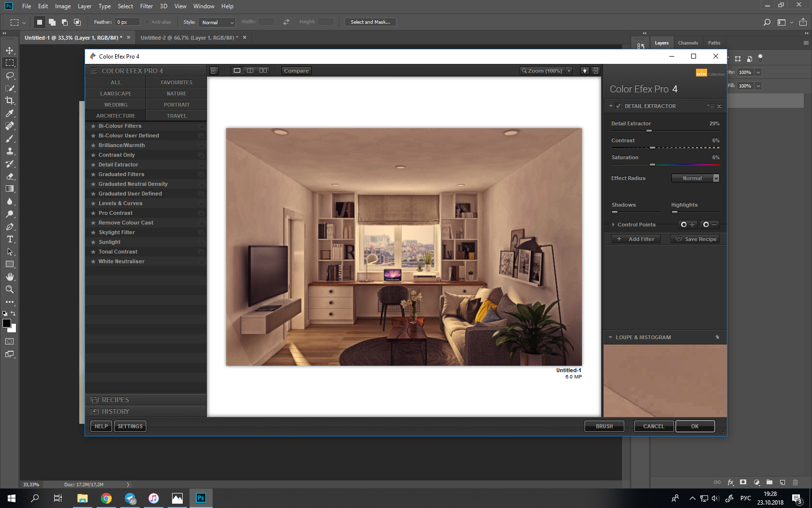812x508 pixels.
Task: Expand the Recipes panel
Action: click(146, 400)
